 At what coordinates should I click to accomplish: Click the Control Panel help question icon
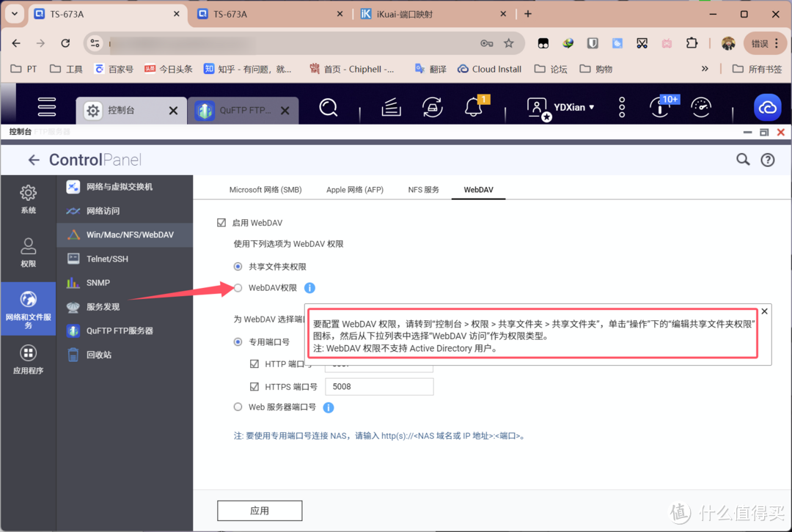tap(768, 160)
